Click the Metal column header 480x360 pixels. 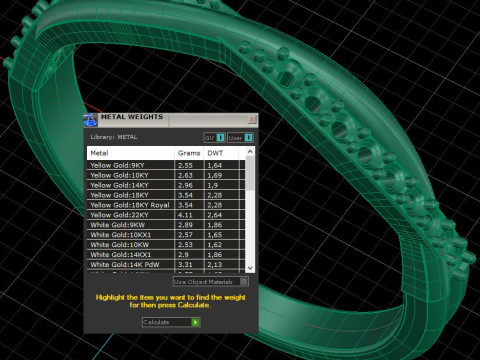(131, 153)
